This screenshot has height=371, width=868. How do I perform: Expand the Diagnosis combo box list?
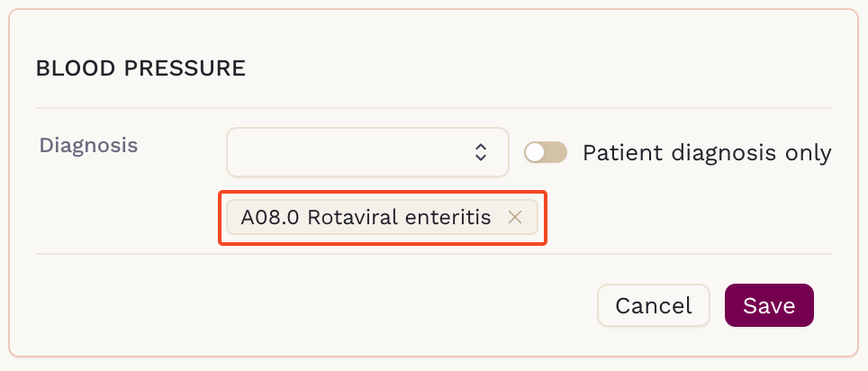click(367, 152)
